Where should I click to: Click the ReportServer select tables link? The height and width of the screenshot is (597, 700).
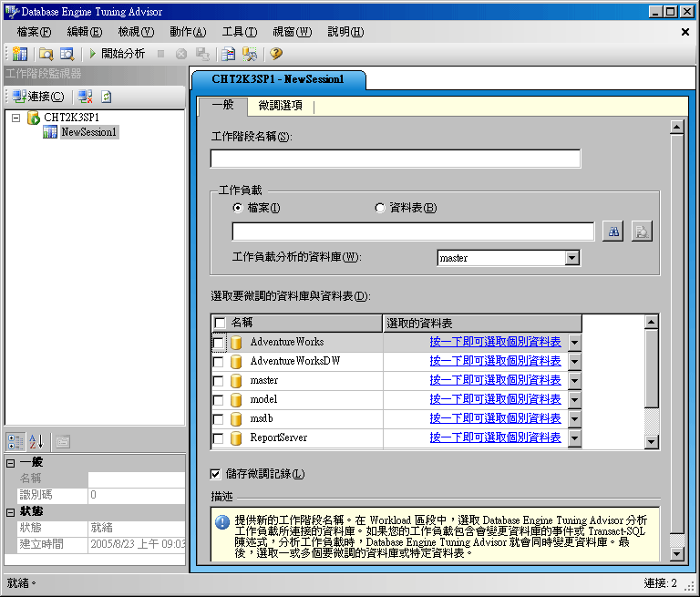click(495, 437)
